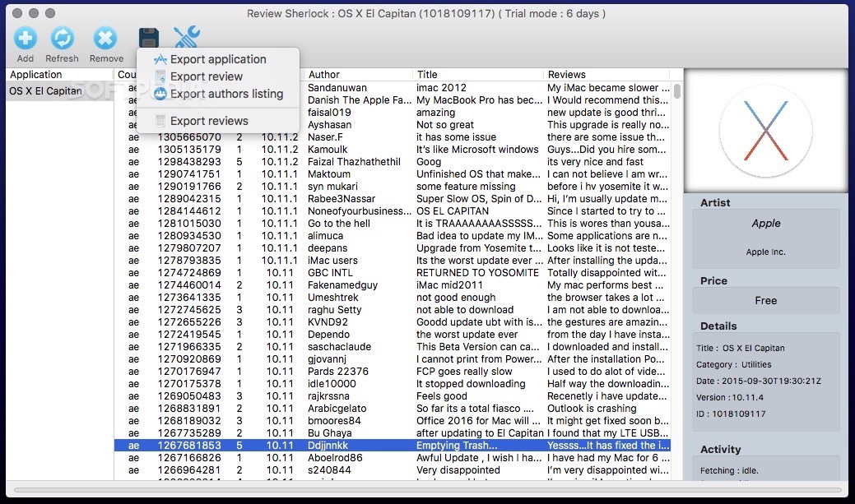This screenshot has width=855, height=504.
Task: Select the review by Aboelrod86
Action: pyautogui.click(x=335, y=458)
